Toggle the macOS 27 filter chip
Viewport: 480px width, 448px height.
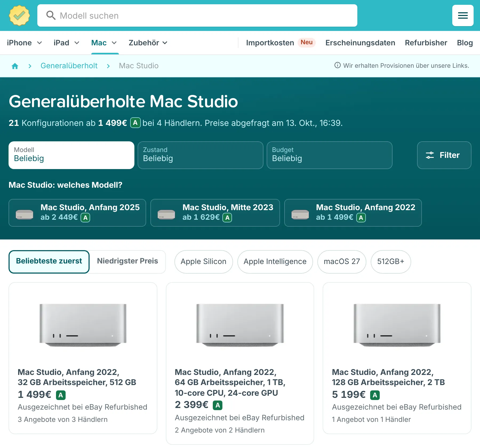coord(342,262)
